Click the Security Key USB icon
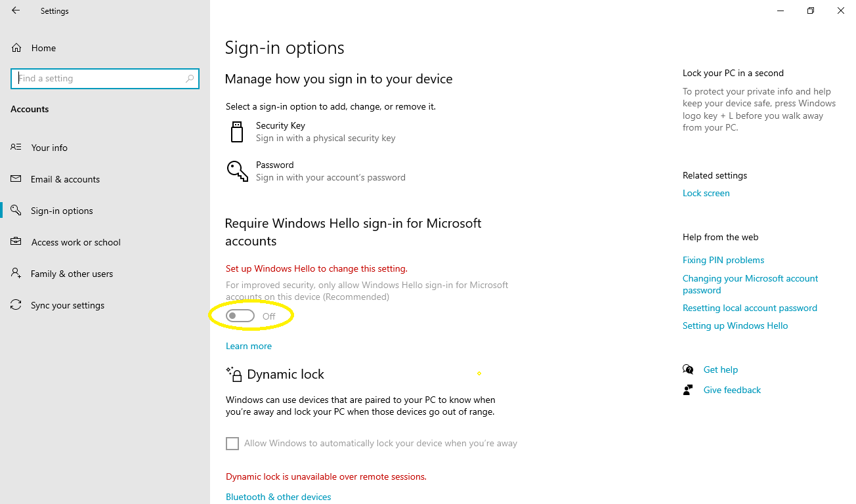 pyautogui.click(x=237, y=131)
